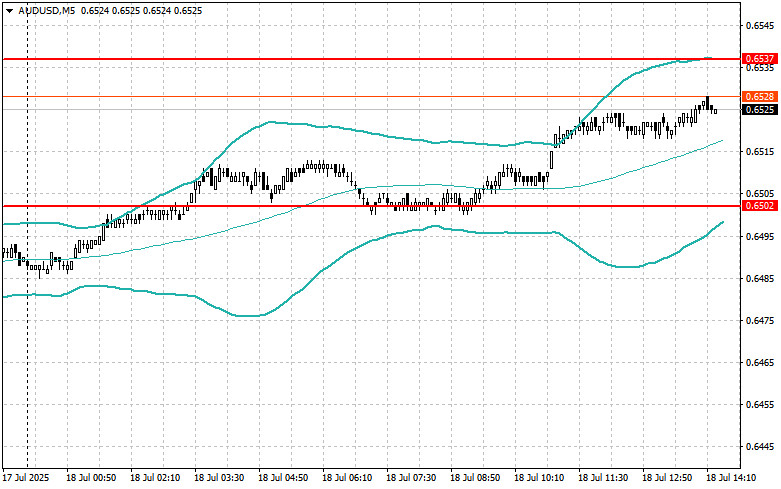
Task: Click the orange 0.6528 price level label
Action: (760, 97)
